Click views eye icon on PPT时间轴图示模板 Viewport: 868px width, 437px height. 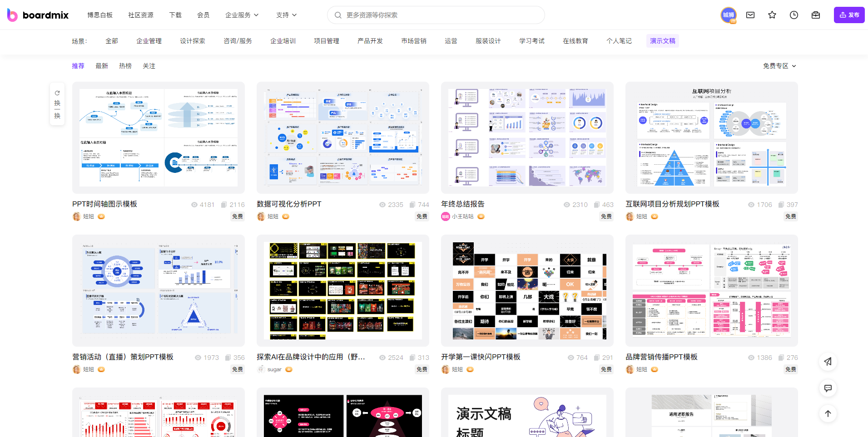(x=194, y=205)
